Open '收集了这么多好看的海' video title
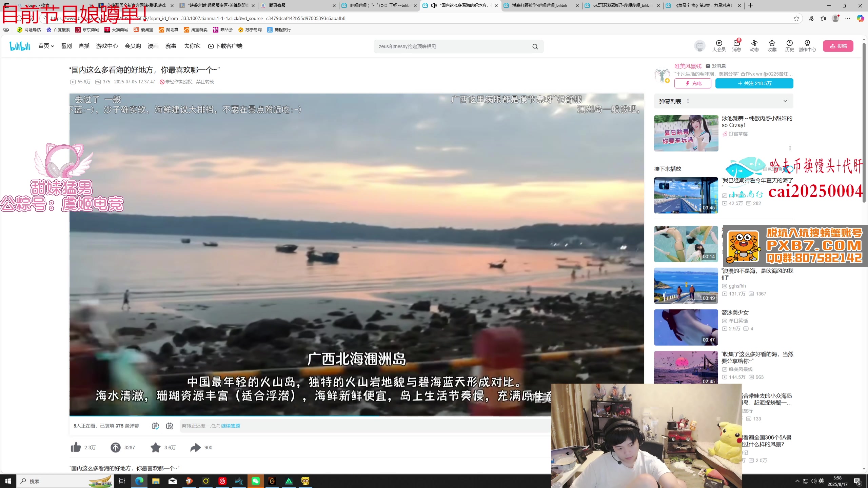The image size is (868, 488). (x=757, y=358)
